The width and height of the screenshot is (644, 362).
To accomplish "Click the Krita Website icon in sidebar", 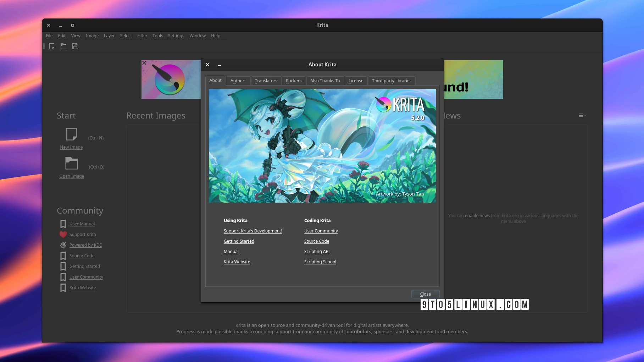I will coord(63,287).
